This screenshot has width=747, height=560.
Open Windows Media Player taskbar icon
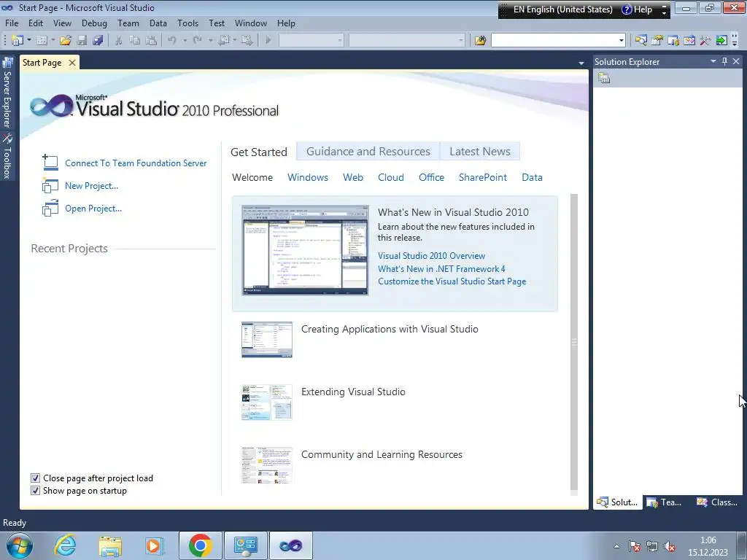(x=155, y=545)
